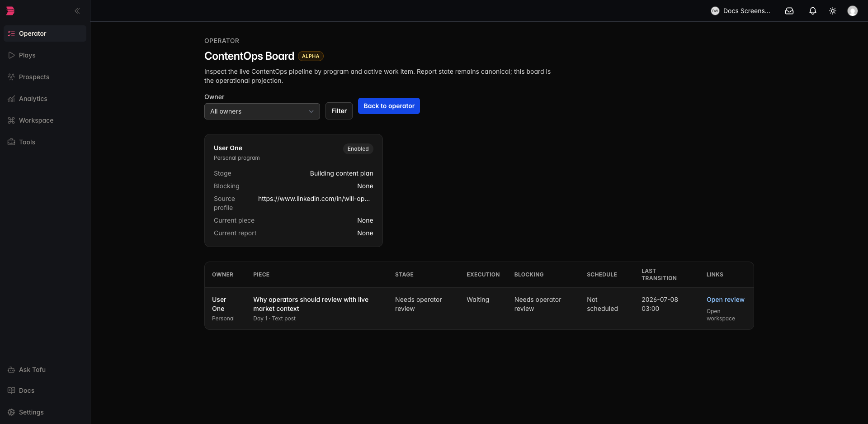Screen dimensions: 868x424
Task: Expand the All owners dropdown
Action: point(262,111)
